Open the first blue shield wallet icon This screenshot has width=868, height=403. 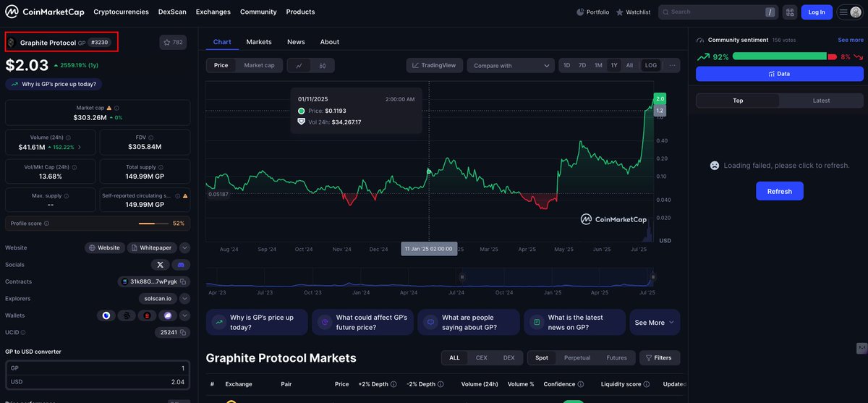tap(106, 315)
